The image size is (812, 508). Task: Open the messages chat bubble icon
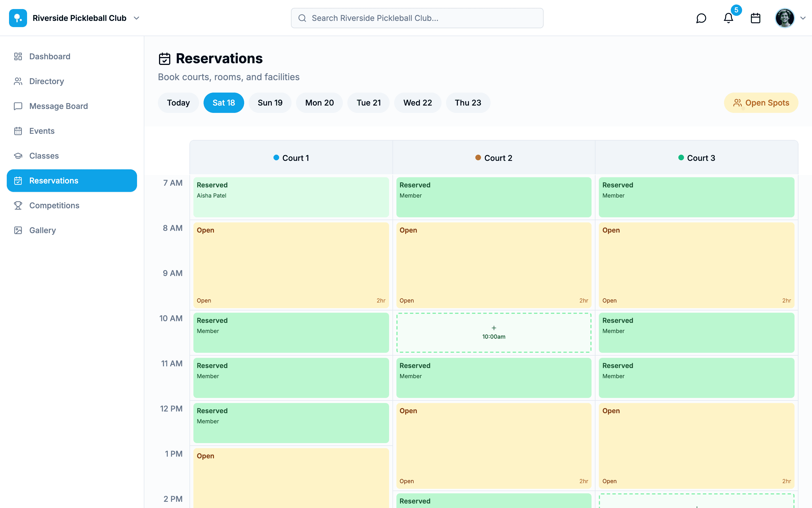(x=701, y=18)
